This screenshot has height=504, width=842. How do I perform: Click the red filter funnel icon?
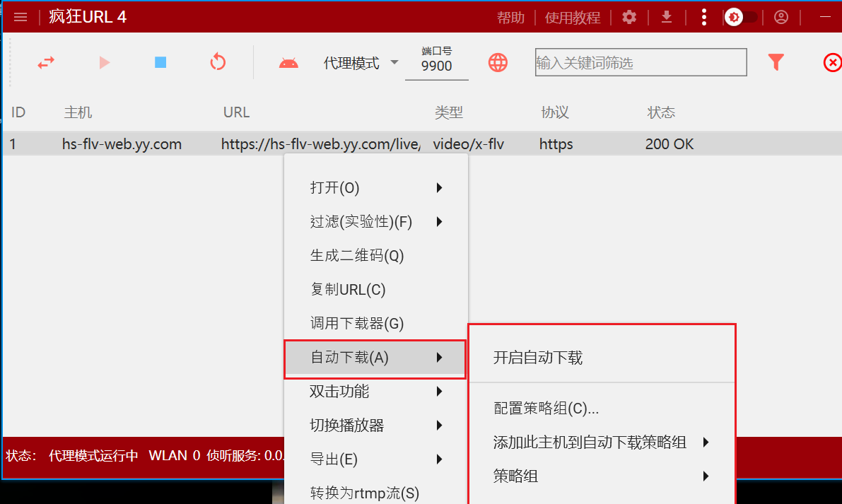776,63
